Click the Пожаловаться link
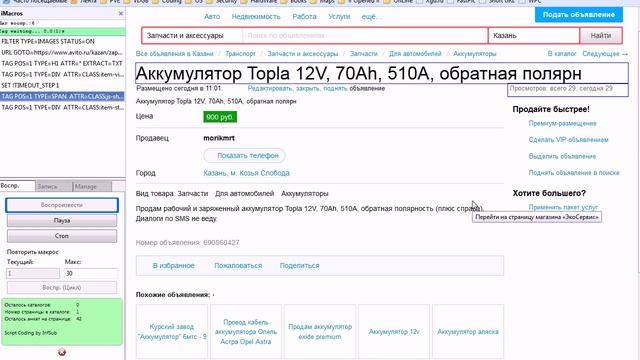 [x=238, y=266]
